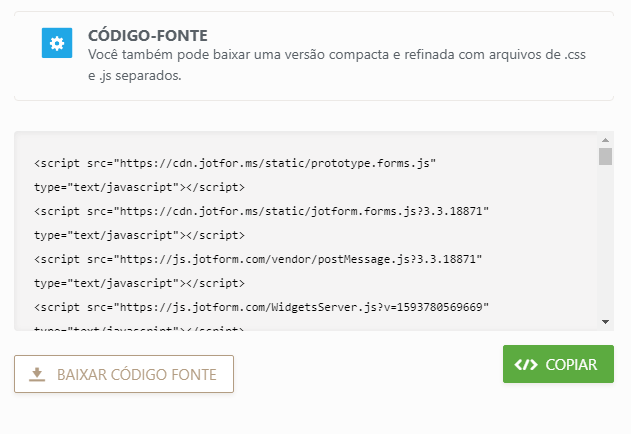Click the code box scrollbar up arrow
The image size is (631, 434).
(x=605, y=140)
